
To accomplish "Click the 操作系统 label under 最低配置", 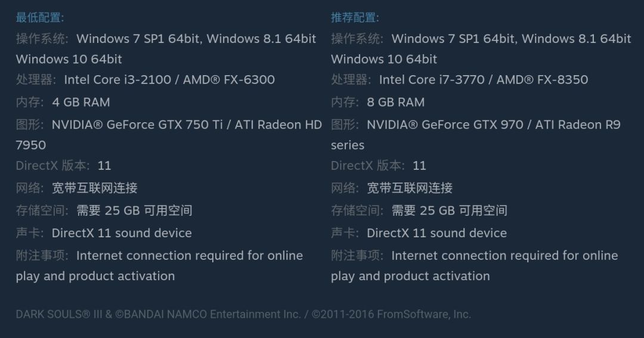I will (42, 39).
